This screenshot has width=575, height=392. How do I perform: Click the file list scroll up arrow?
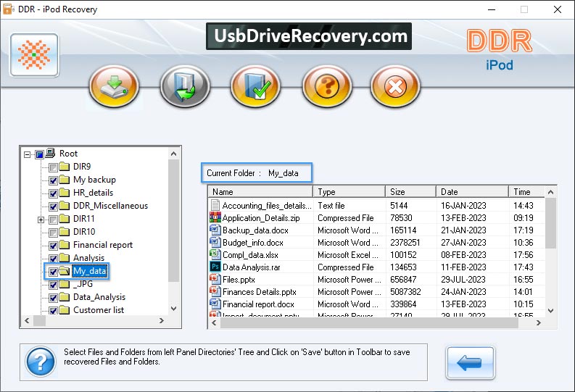pos(550,192)
